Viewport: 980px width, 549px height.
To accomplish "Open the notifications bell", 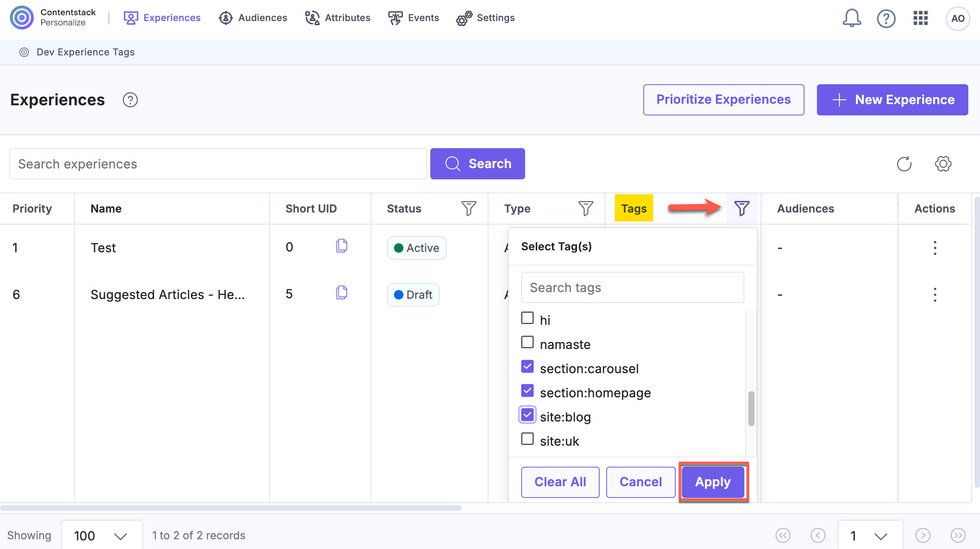I will [852, 18].
